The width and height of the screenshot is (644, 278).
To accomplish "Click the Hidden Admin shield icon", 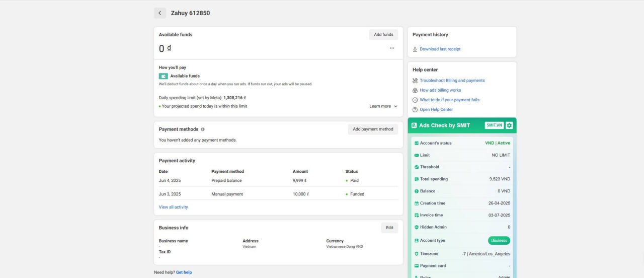I will point(417,227).
